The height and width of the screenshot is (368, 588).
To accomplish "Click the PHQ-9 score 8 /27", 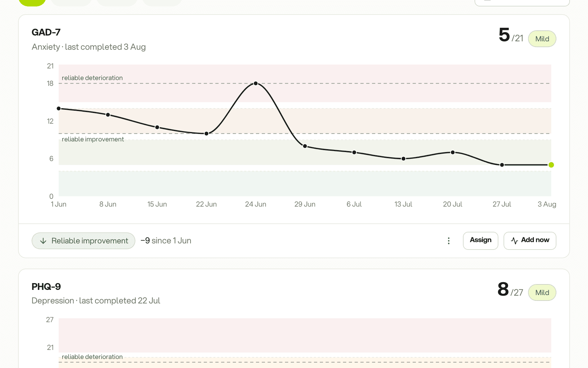I will pos(510,290).
